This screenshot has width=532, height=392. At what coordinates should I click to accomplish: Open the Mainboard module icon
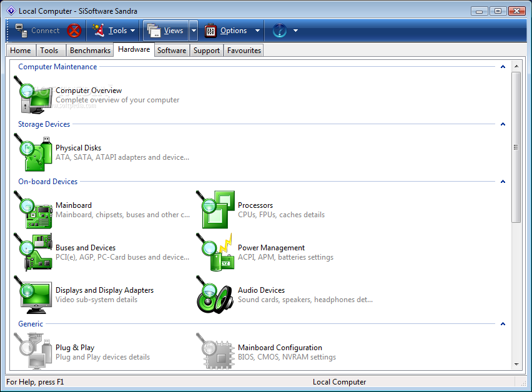tap(33, 210)
